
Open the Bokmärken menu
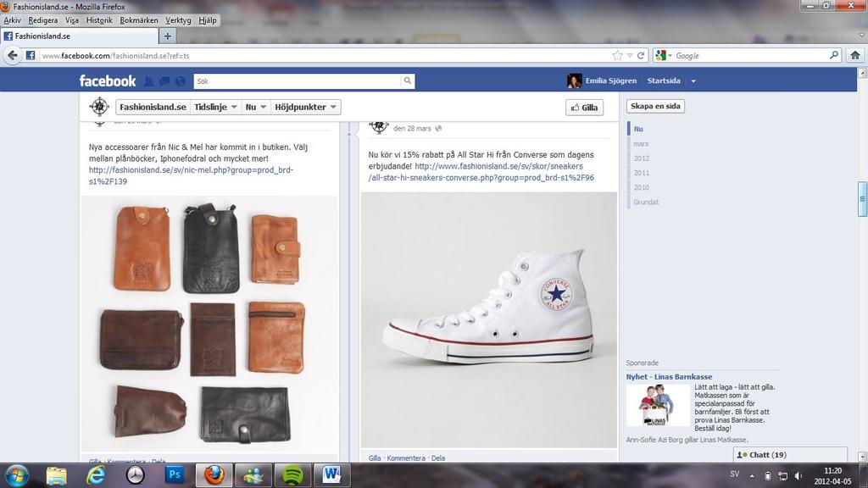(139, 20)
